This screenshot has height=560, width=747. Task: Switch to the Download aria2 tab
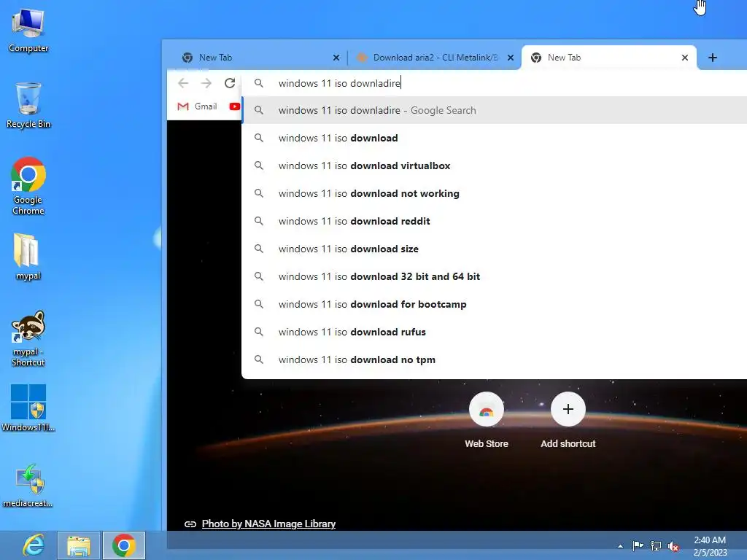(433, 58)
